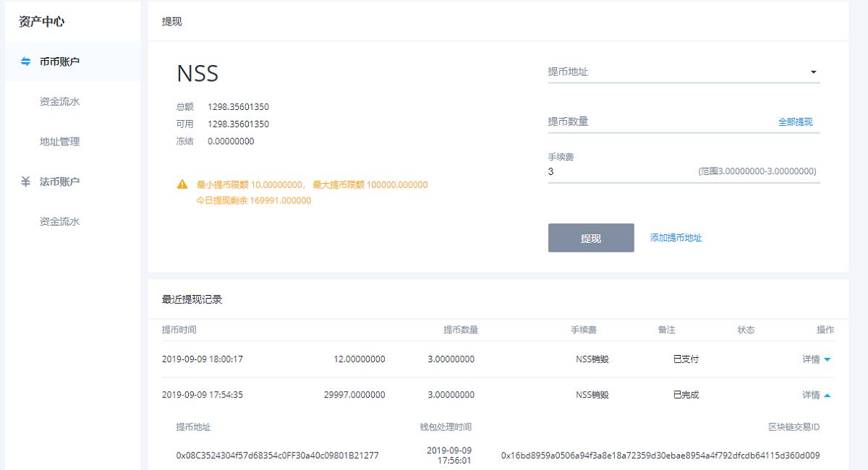Click the 提币数量 column header
This screenshot has width=868, height=470.
tap(461, 330)
